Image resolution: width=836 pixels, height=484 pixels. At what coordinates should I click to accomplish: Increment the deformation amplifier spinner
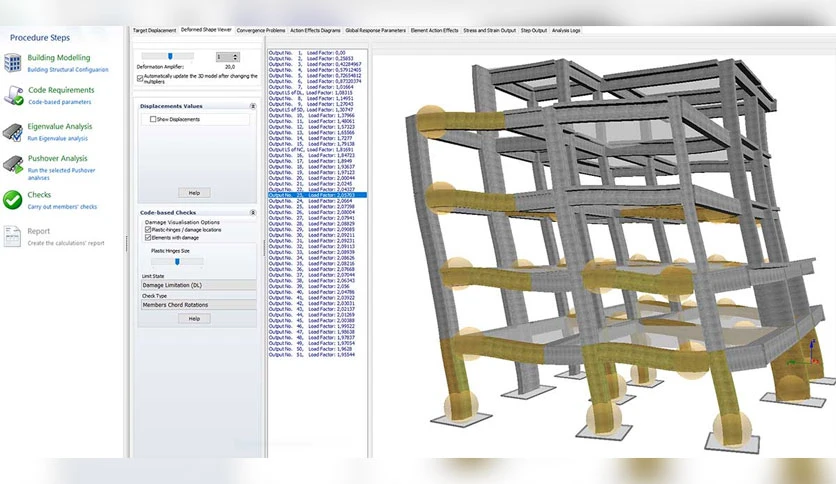pyautogui.click(x=236, y=54)
